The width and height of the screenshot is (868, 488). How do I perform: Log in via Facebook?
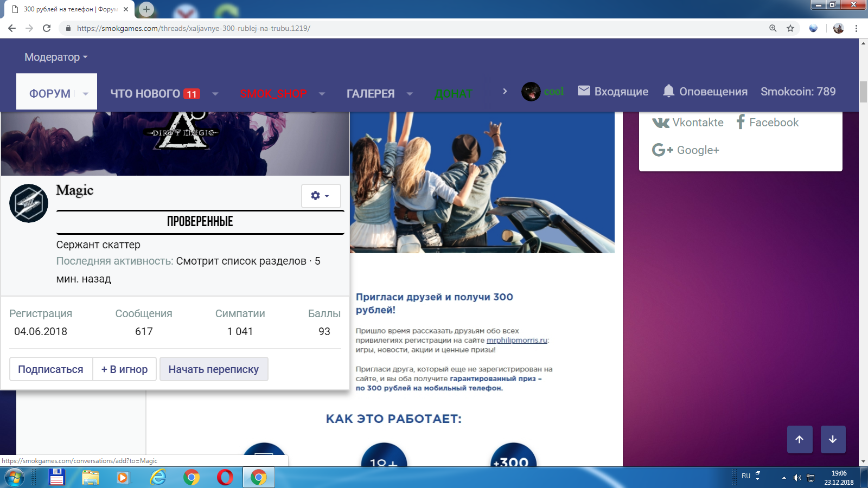[767, 123]
